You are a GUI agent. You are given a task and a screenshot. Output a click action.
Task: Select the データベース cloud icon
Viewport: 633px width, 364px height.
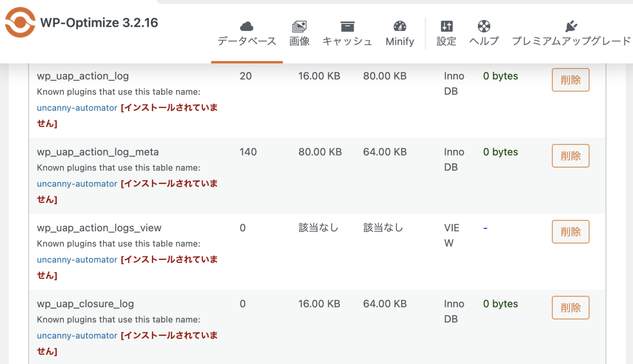(x=246, y=26)
